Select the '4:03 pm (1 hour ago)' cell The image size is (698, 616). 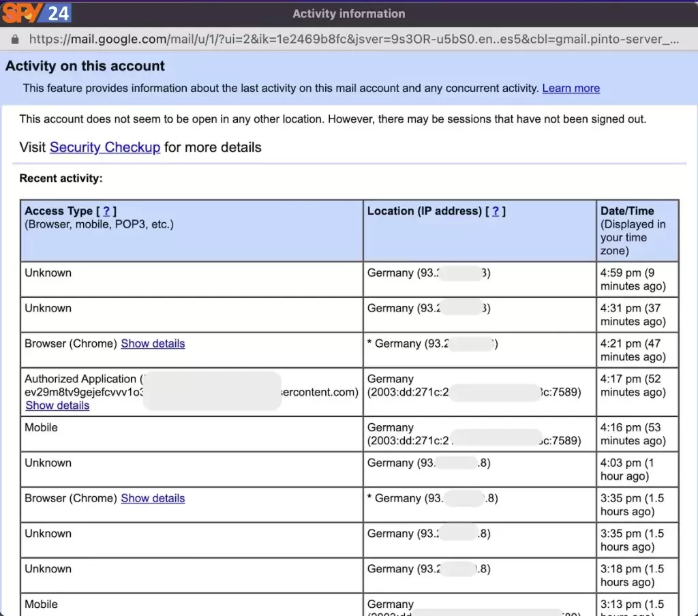[637, 469]
